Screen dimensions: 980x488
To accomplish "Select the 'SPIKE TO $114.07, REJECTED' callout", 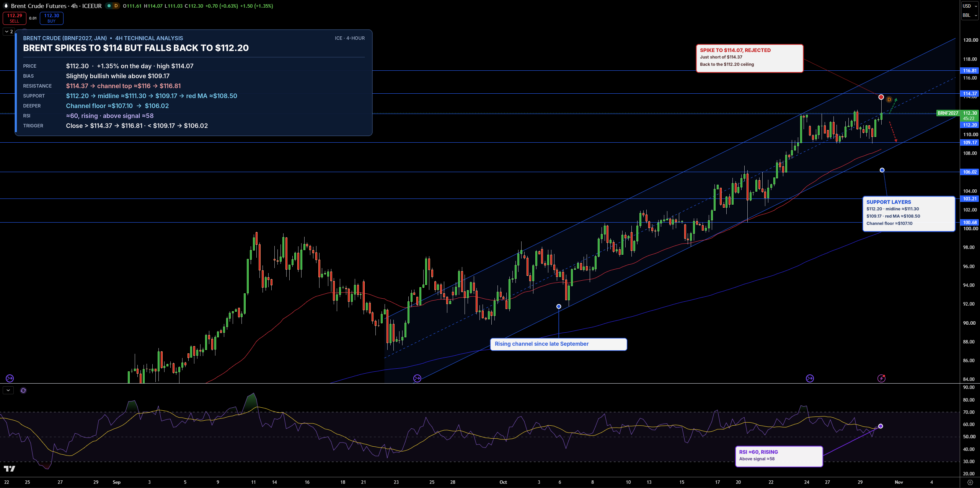I will (x=749, y=58).
